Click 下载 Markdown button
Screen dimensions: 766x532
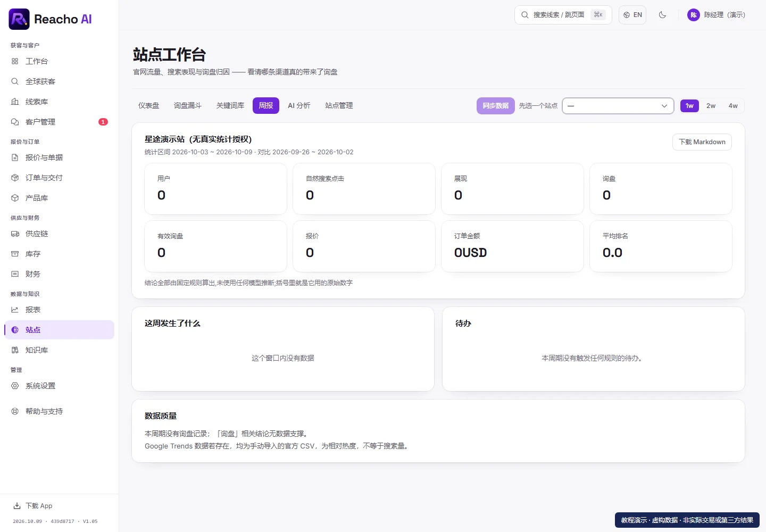pyautogui.click(x=702, y=142)
